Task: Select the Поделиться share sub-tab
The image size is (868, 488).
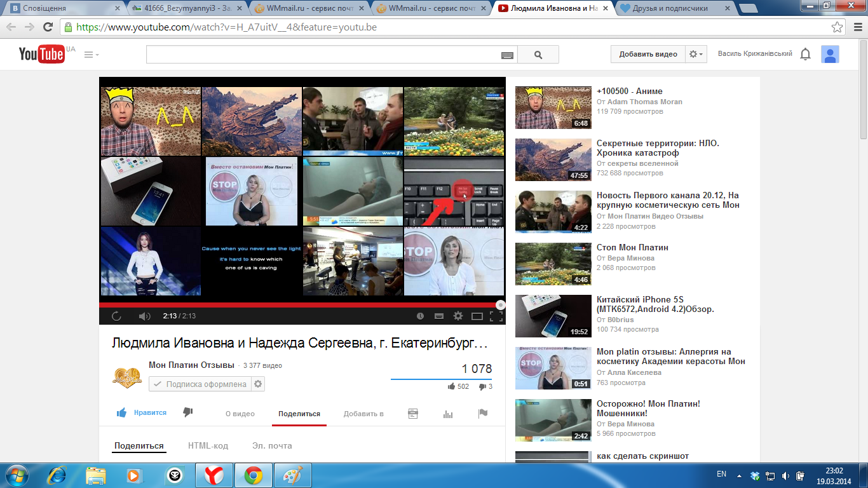Action: (139, 446)
